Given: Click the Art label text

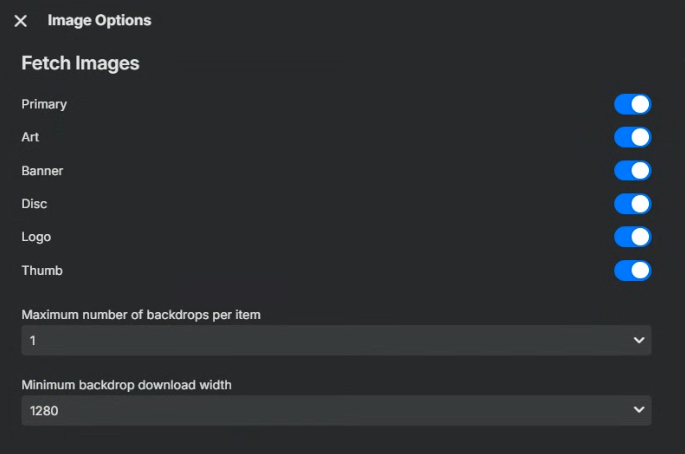Looking at the screenshot, I should (30, 137).
